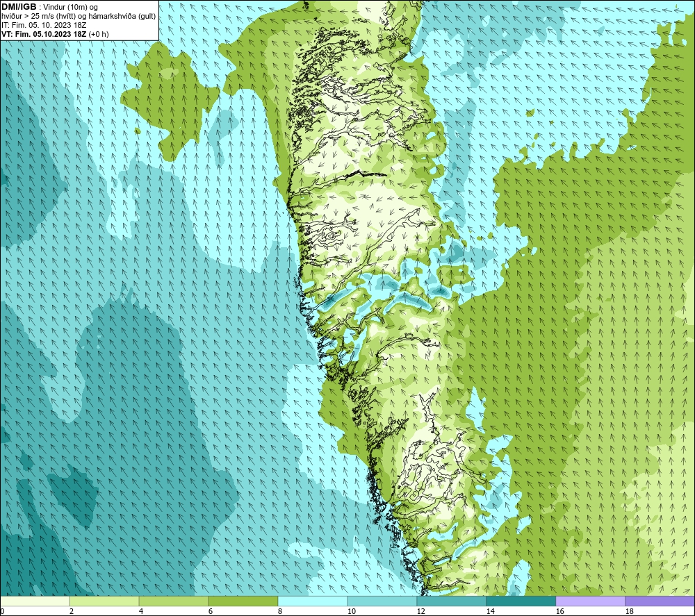Viewport: 695px width, 616px height.
Task: Click the 4–6 m/s green legend swatch
Action: pyautogui.click(x=174, y=601)
